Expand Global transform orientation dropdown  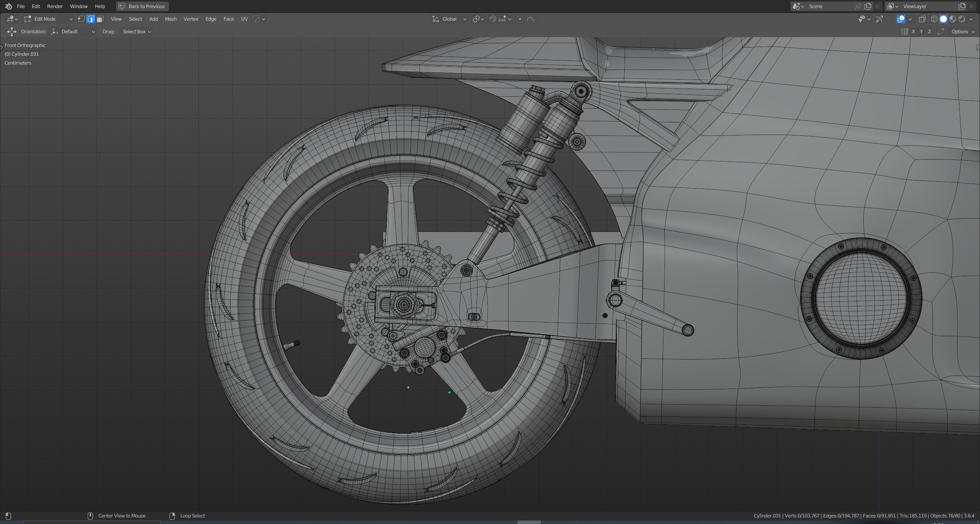click(449, 19)
